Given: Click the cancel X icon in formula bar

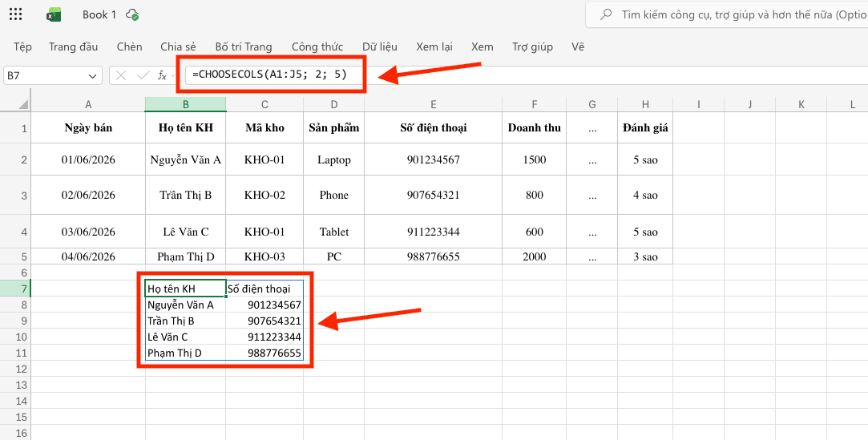Looking at the screenshot, I should point(121,75).
